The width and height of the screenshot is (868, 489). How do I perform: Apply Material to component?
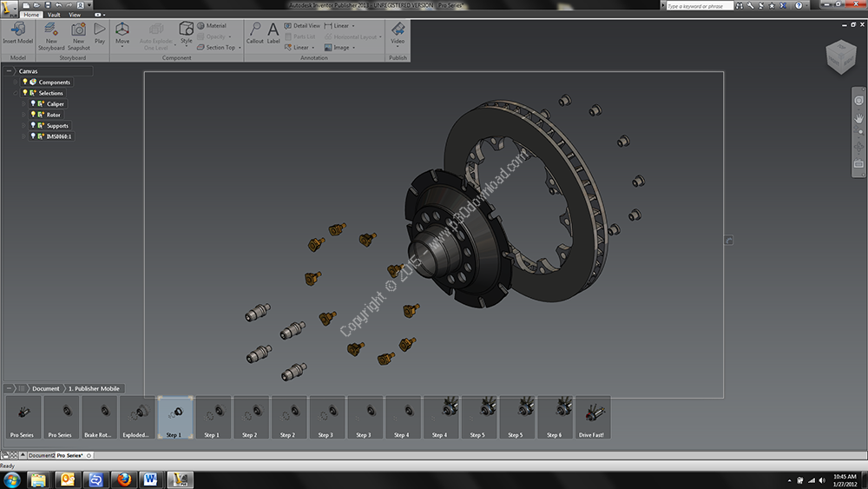coord(212,25)
